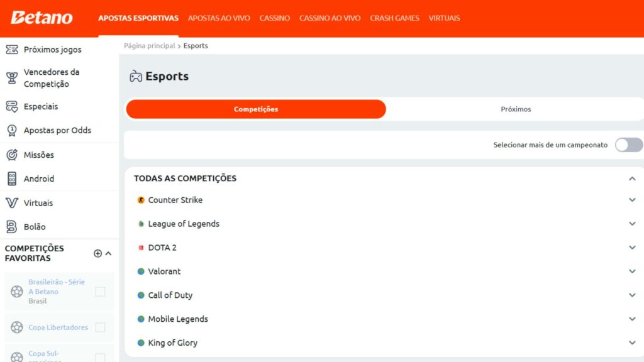Select the Copa Sul-americana soccer ball icon
Image resolution: width=644 pixels, height=362 pixels.
click(17, 357)
